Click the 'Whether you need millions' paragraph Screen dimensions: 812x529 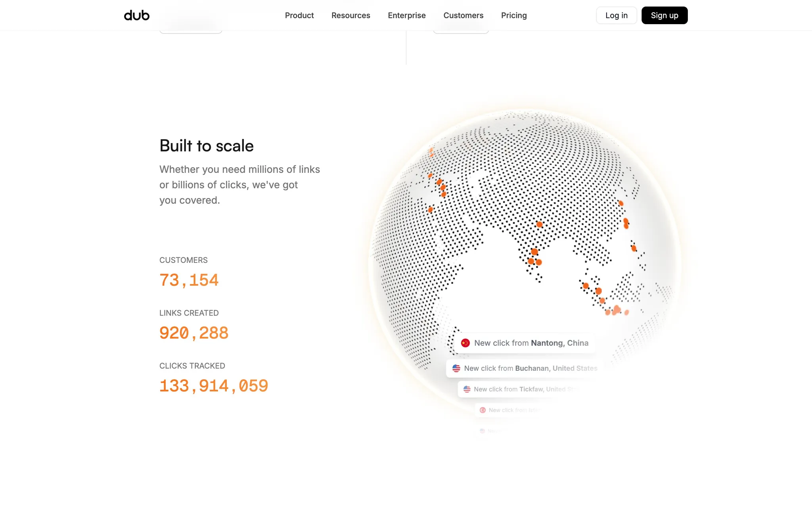(240, 185)
